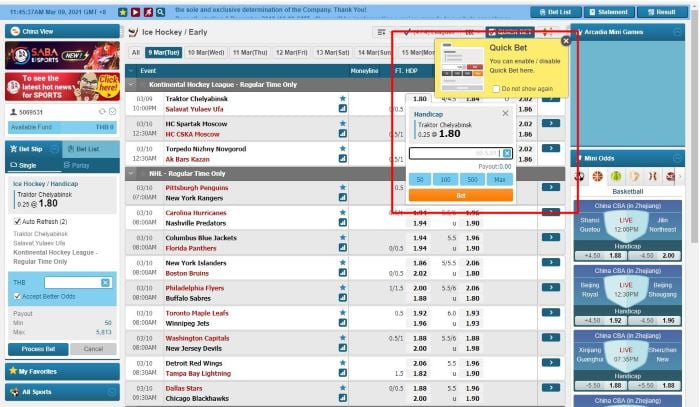Expand the All Sports menu
Viewport: 700px width, 407px height.
point(62,392)
